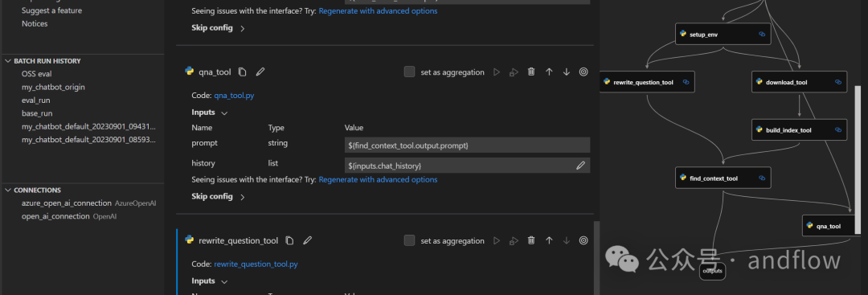The width and height of the screenshot is (868, 295).
Task: Locate qna_tool in graph via target icon
Action: pyautogui.click(x=583, y=72)
